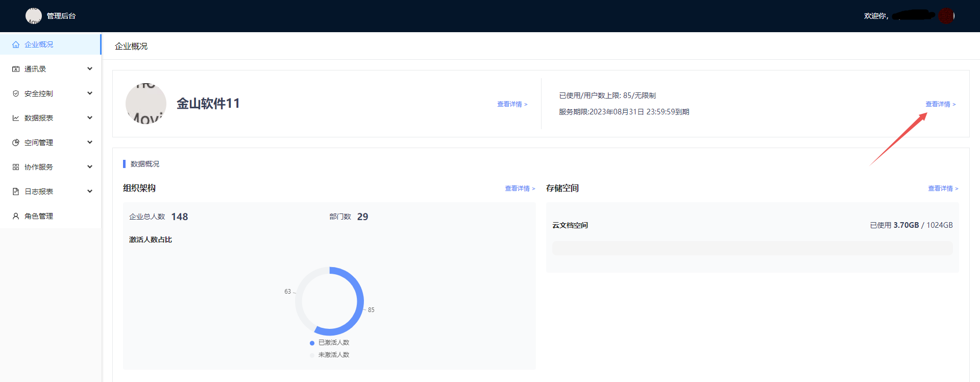Click the 数据报表 chart icon

click(x=16, y=118)
